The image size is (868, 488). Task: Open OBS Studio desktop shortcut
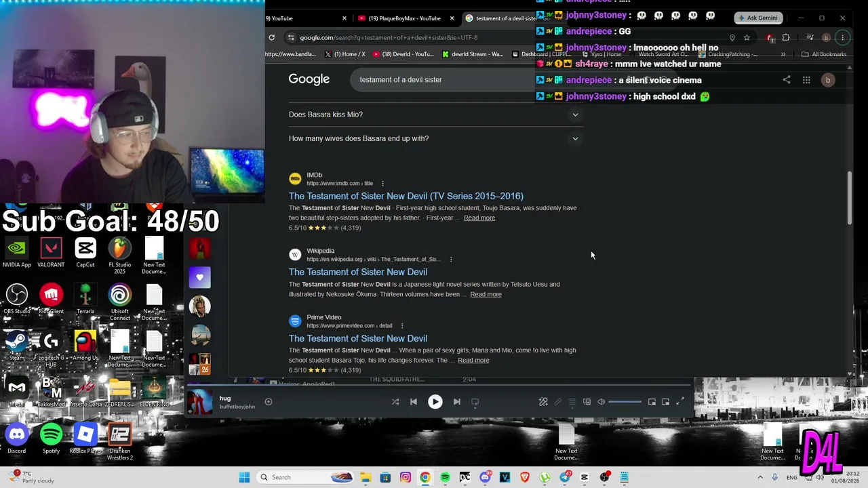17,299
